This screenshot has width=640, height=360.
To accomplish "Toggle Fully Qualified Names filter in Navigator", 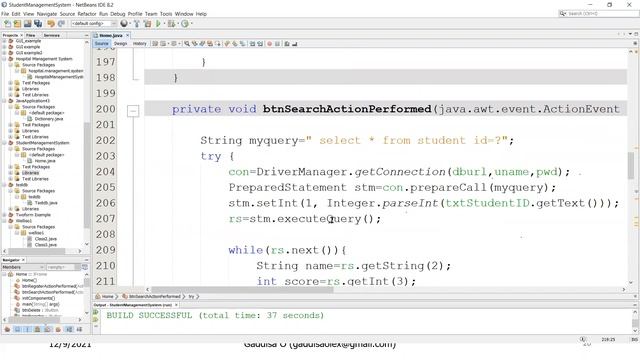I will [58, 329].
